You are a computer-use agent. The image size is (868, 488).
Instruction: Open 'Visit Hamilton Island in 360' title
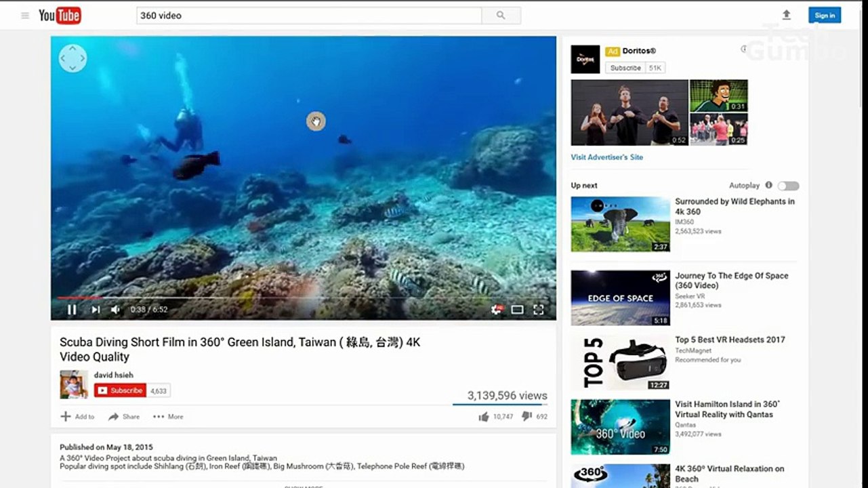(728, 409)
